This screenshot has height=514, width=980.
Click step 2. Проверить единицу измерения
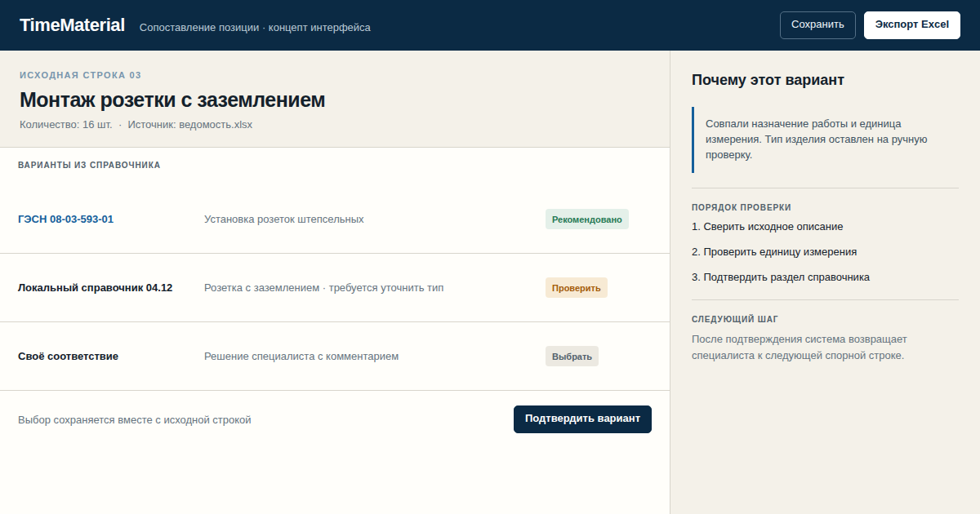(774, 252)
